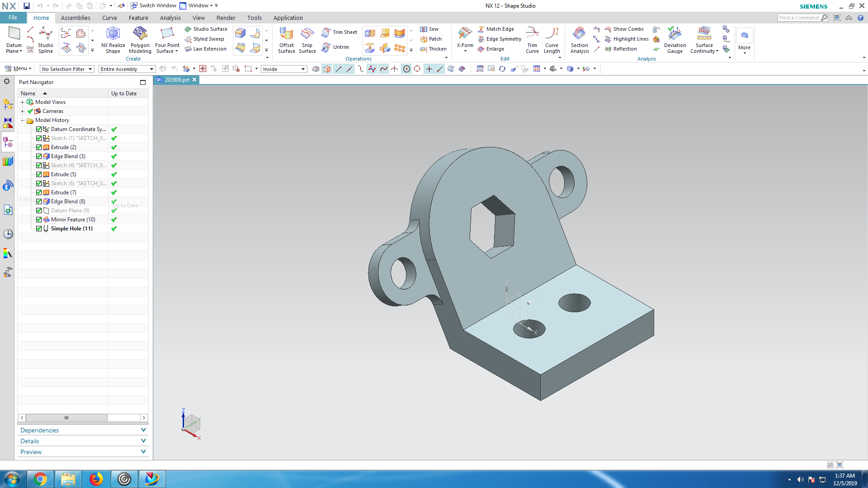The height and width of the screenshot is (488, 868).
Task: Open the File menu
Action: 13,18
